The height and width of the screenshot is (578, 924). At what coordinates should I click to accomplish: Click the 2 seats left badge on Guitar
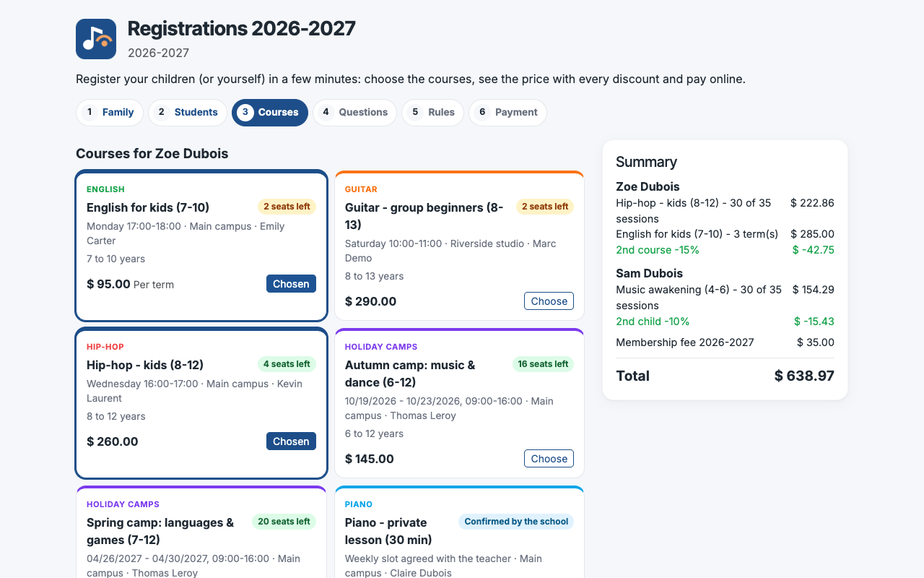pyautogui.click(x=545, y=207)
